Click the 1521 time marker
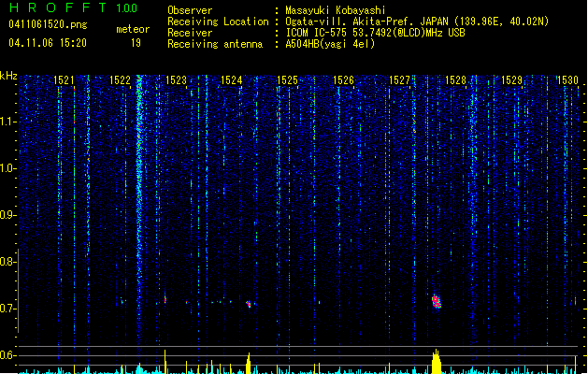Screen dimensions: 588x374 pos(65,80)
